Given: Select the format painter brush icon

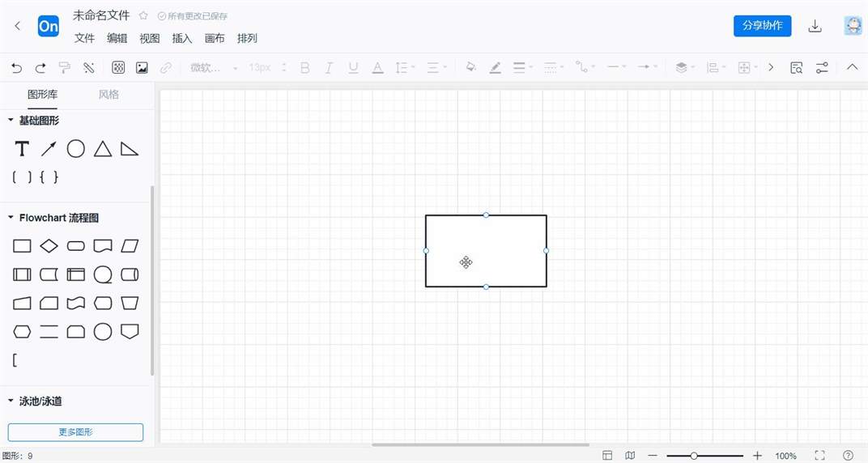Looking at the screenshot, I should 64,68.
